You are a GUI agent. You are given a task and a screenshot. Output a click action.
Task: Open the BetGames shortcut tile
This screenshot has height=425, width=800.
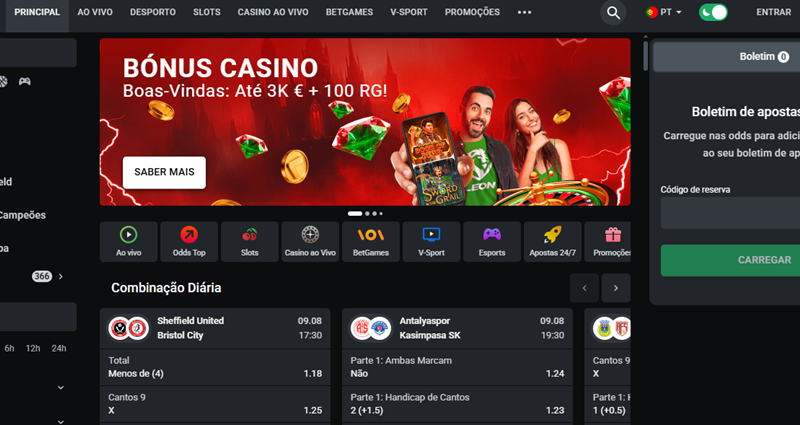(371, 242)
